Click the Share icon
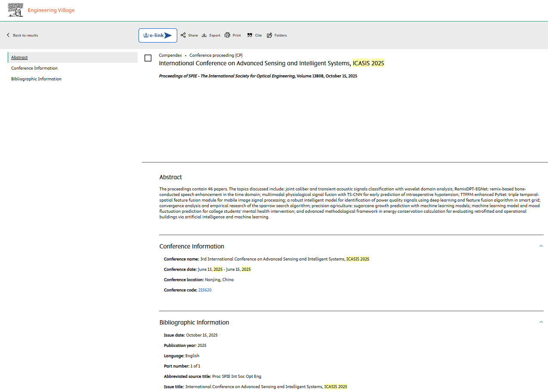Image resolution: width=548 pixels, height=392 pixels. (183, 35)
